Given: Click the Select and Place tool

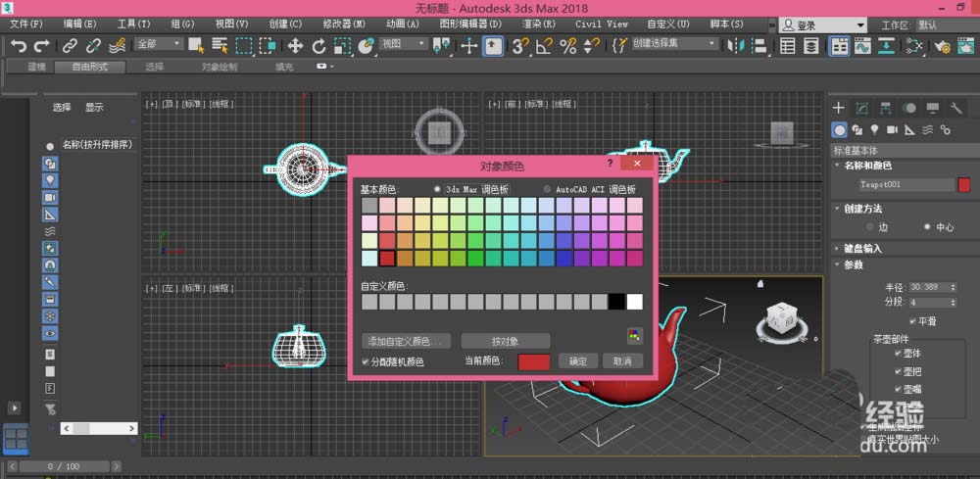Looking at the screenshot, I should click(367, 46).
